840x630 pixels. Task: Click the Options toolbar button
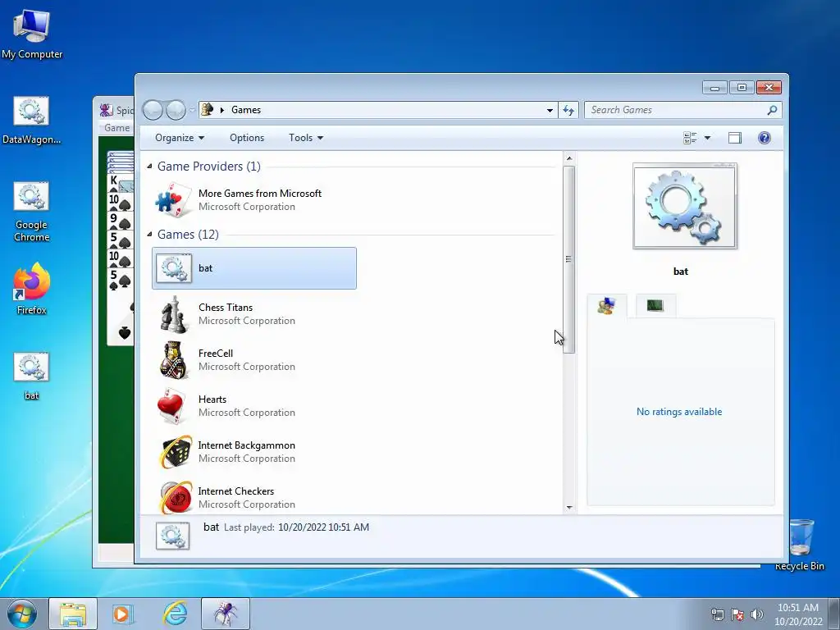[x=247, y=138]
